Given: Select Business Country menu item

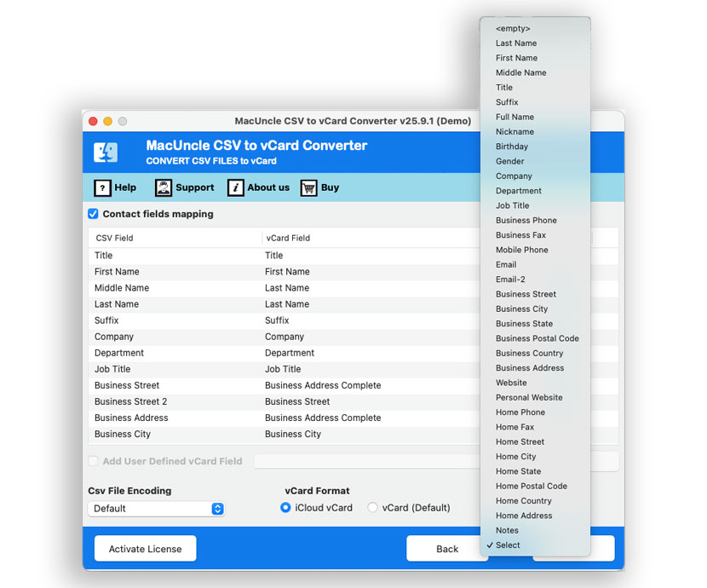Looking at the screenshot, I should coord(535,353).
